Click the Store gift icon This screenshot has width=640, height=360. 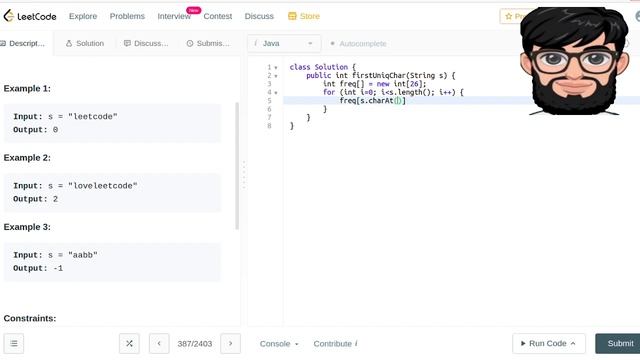coord(292,16)
